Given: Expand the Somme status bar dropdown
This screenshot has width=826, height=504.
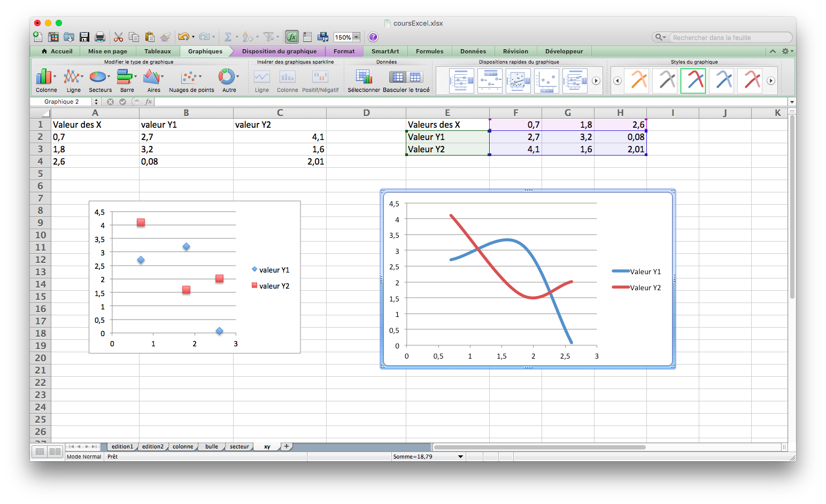Looking at the screenshot, I should 460,457.
